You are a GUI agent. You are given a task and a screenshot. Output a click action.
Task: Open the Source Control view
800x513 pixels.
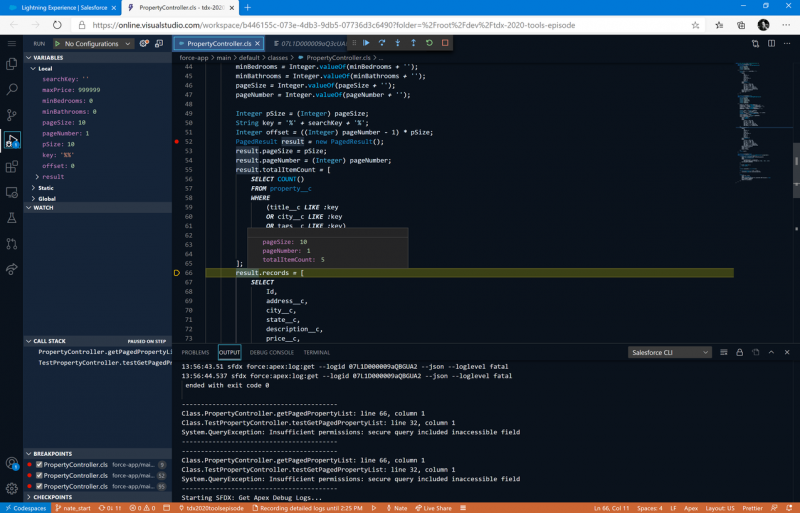[12, 114]
